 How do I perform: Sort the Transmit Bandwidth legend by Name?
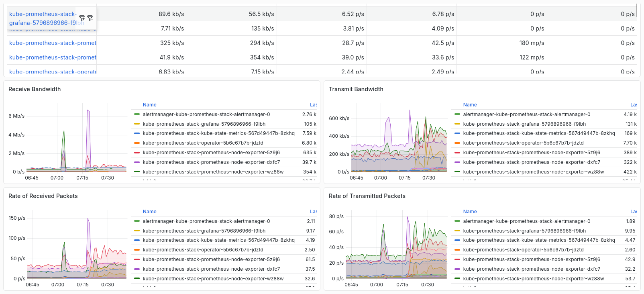click(470, 105)
